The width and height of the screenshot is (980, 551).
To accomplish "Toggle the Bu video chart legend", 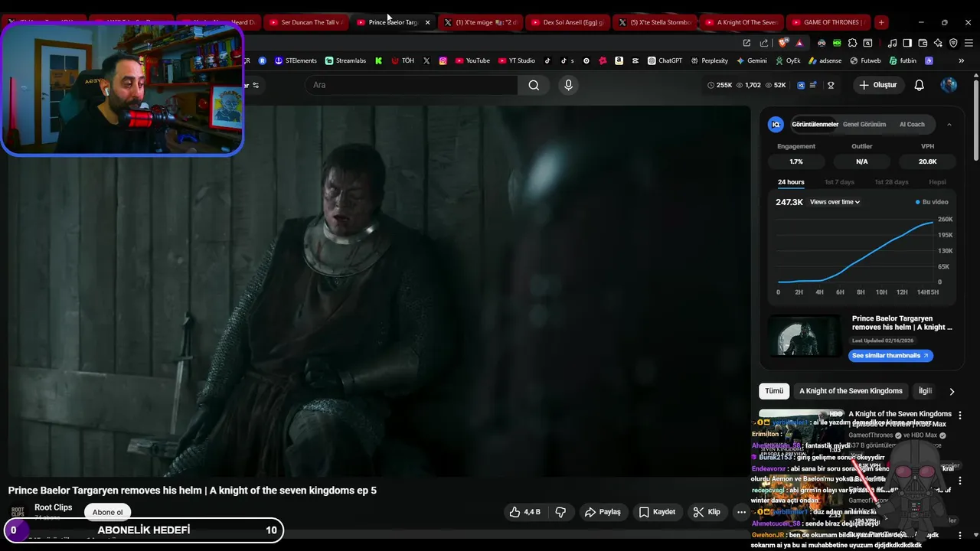I will tap(932, 202).
